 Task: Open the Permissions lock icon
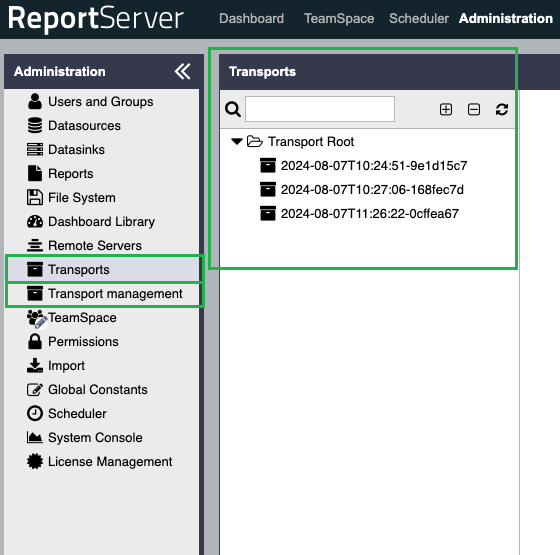coord(35,341)
